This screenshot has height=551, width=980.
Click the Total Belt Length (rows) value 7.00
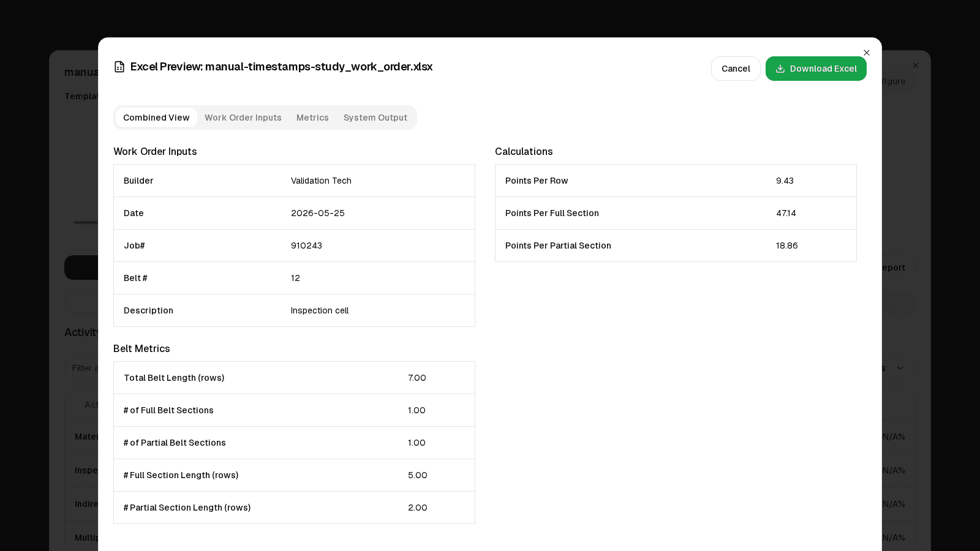click(x=417, y=378)
